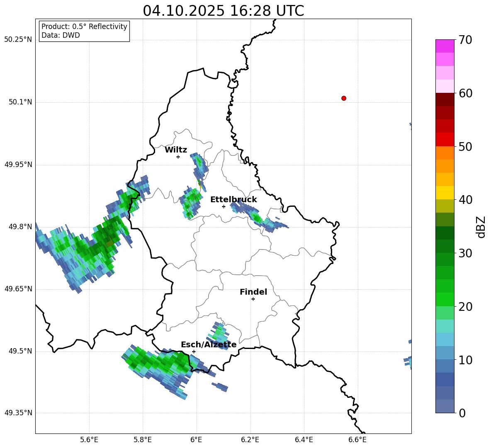This screenshot has height=448, width=491.
Task: Click the colorbar label 10
Action: pos(465,360)
